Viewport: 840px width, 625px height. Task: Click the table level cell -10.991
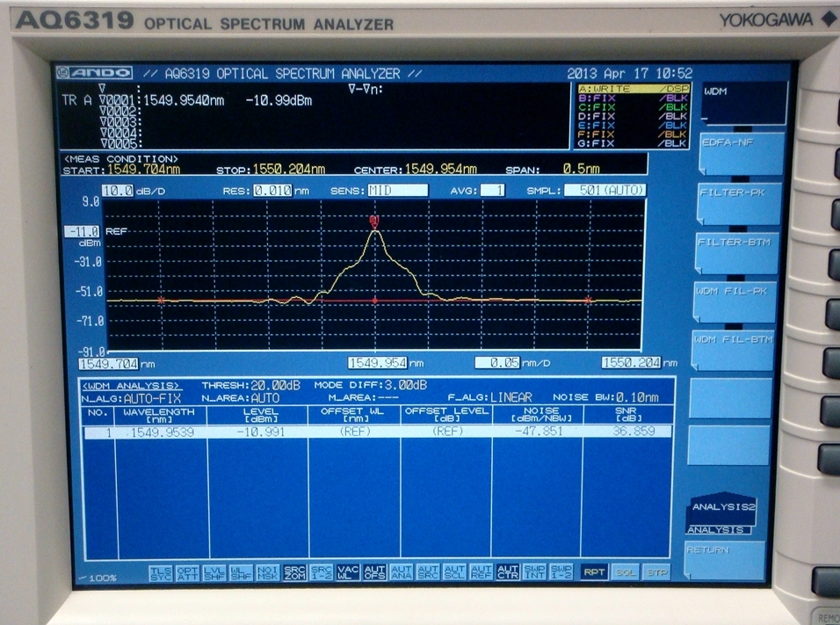[x=261, y=432]
